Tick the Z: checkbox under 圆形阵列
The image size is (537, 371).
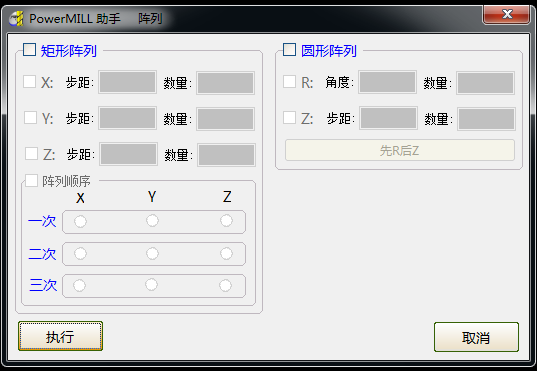click(289, 118)
